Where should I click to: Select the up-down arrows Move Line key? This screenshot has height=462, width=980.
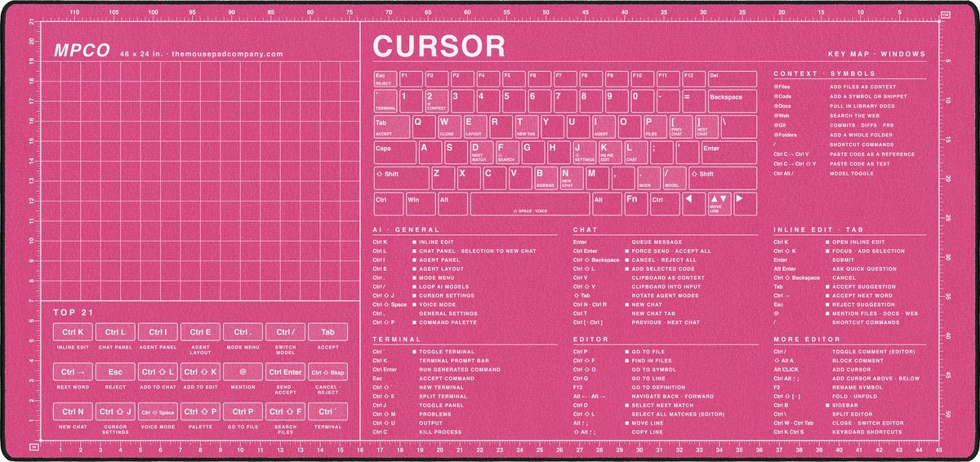tap(719, 204)
